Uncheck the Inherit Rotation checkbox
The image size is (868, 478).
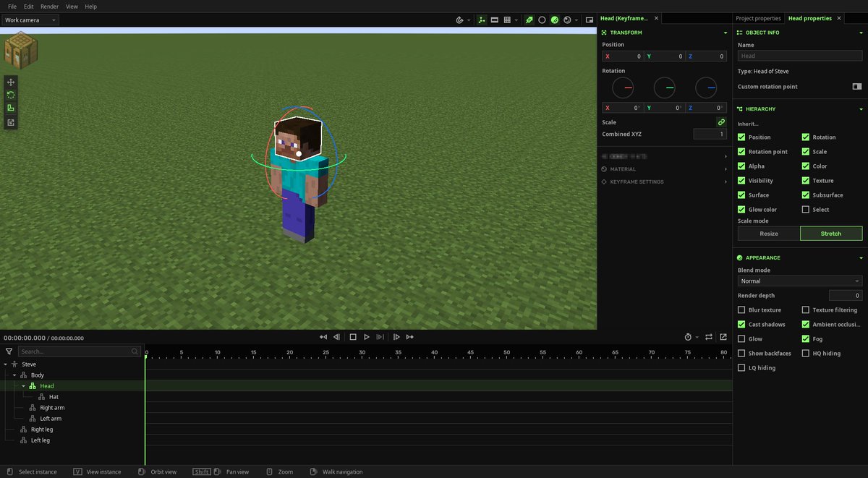pyautogui.click(x=805, y=137)
